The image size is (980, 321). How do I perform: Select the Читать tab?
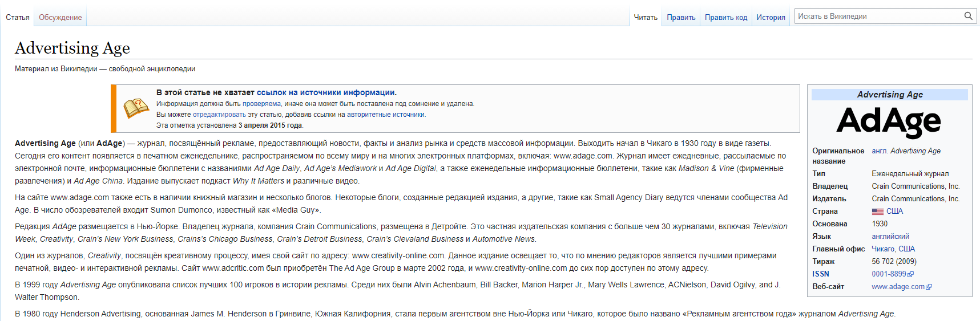[646, 18]
